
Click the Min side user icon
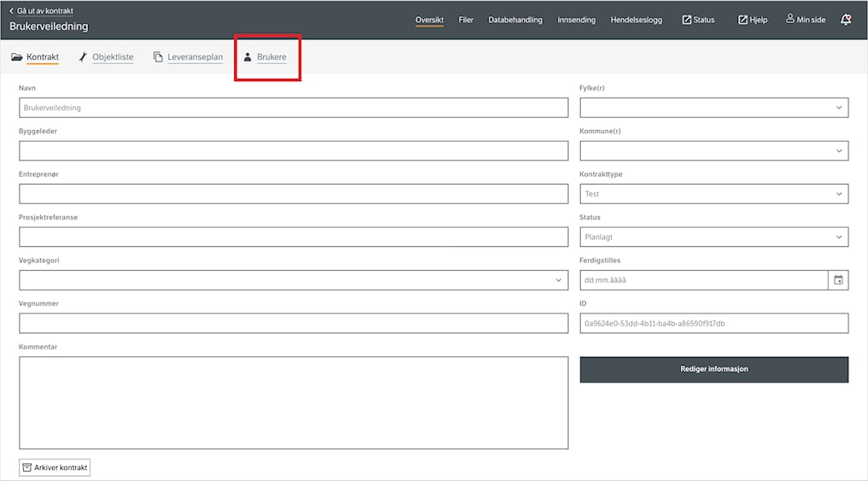pos(790,19)
